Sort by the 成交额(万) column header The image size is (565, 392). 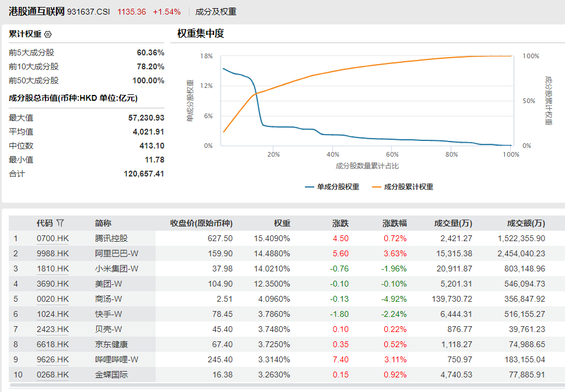pos(526,223)
